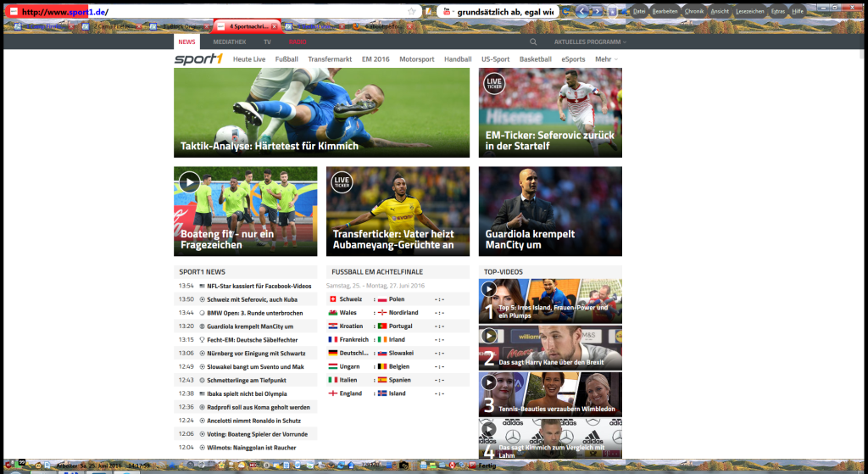Open the Datei menu
Viewport: 868px width, 474px height.
(639, 11)
